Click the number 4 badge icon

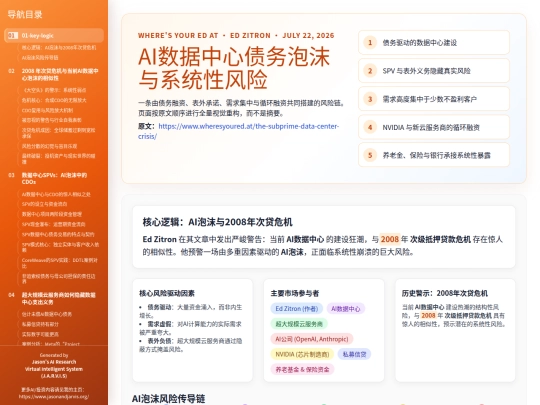click(x=370, y=127)
